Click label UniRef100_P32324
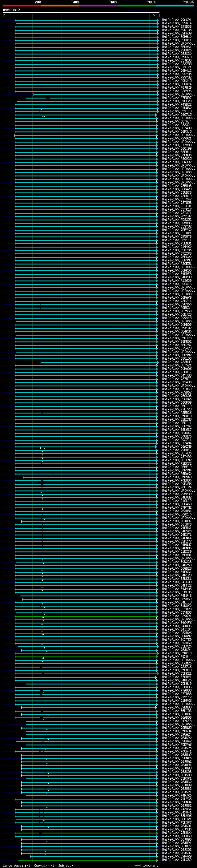 [x=176, y=125]
